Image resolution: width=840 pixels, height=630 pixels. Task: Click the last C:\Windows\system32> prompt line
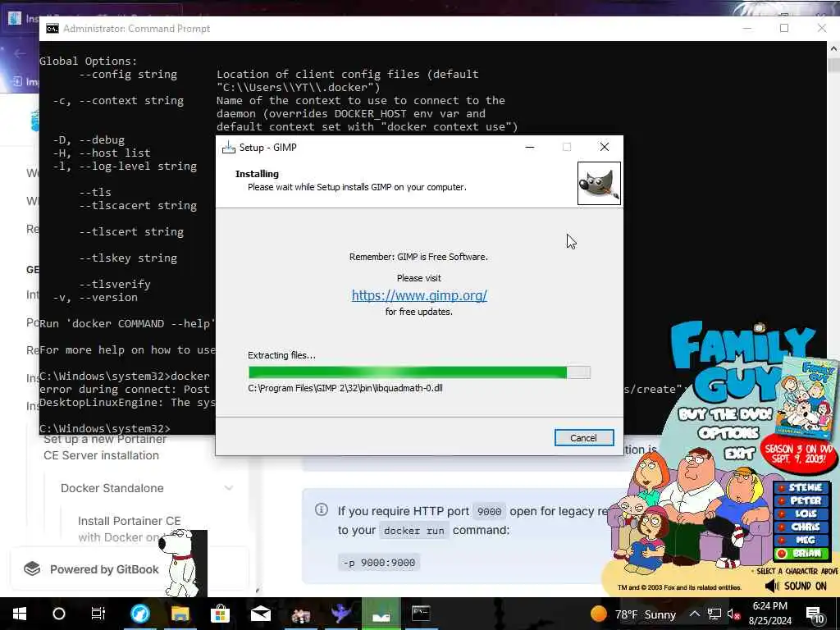105,428
